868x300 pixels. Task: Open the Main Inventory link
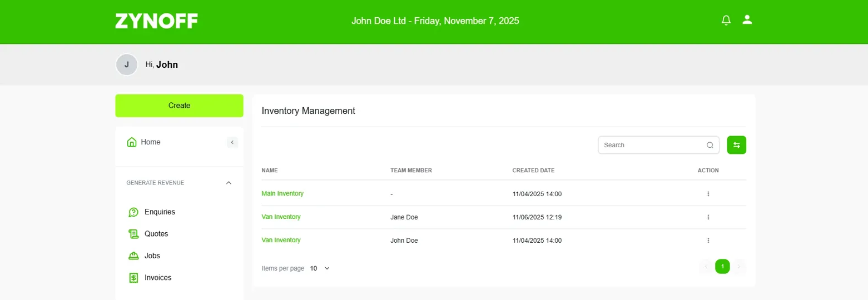point(282,193)
